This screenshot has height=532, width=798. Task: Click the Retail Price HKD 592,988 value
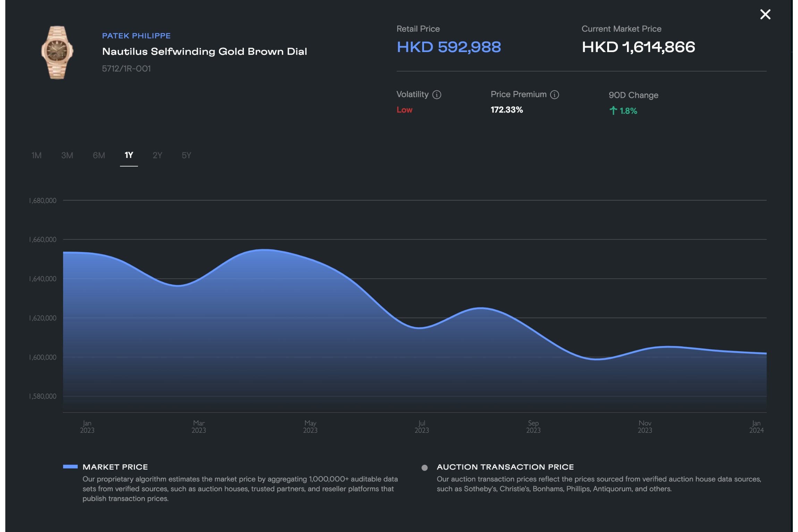[x=449, y=47]
